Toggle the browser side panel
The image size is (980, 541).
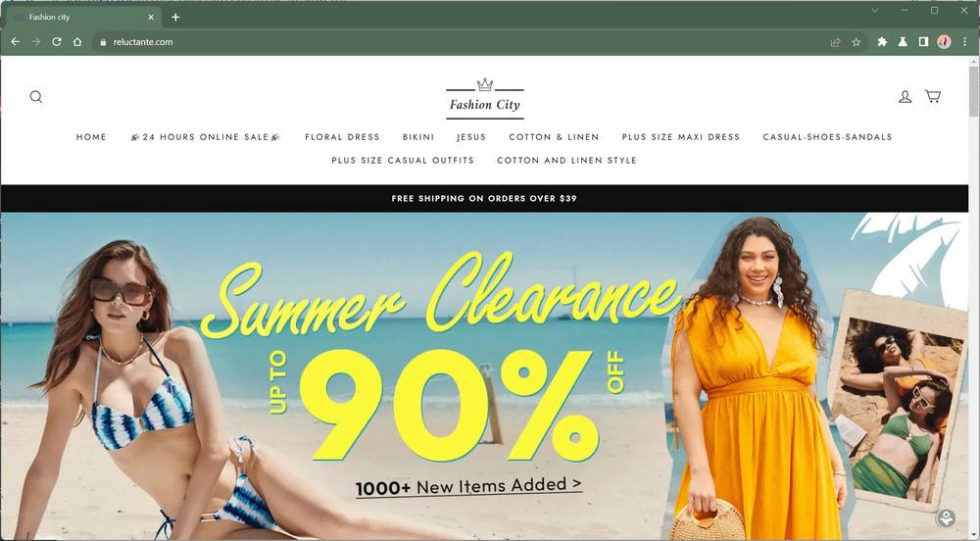[923, 42]
